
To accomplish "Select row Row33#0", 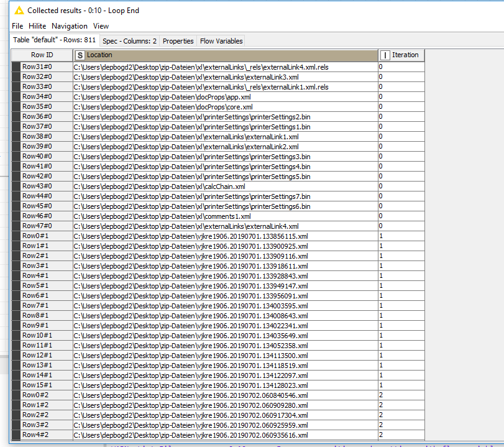I will (42, 87).
